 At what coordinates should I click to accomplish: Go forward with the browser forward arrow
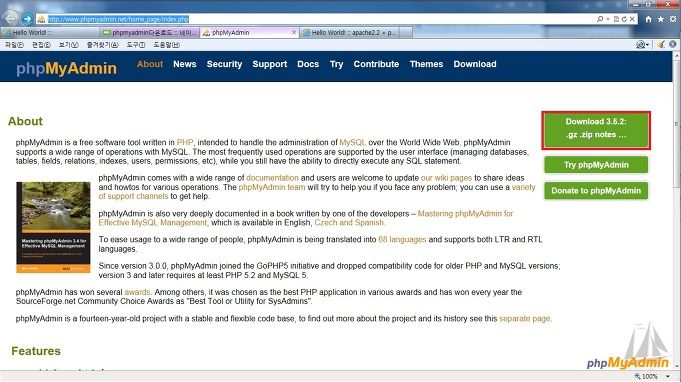coord(27,19)
